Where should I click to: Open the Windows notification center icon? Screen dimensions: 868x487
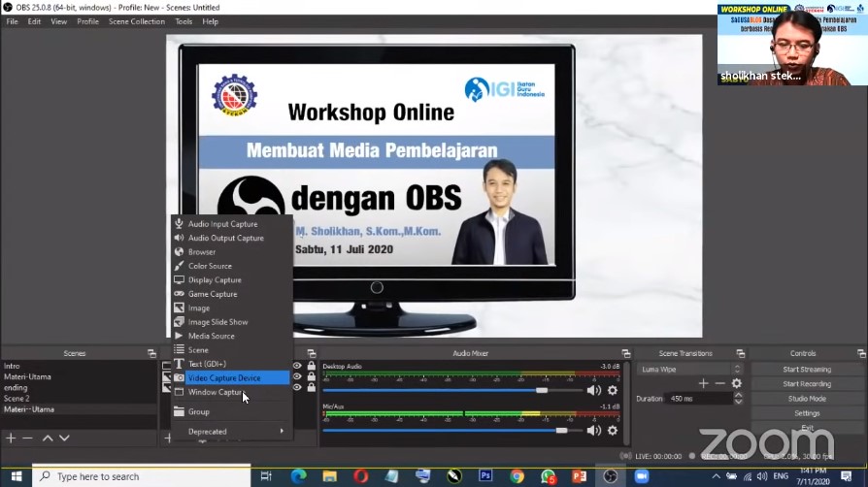click(846, 476)
